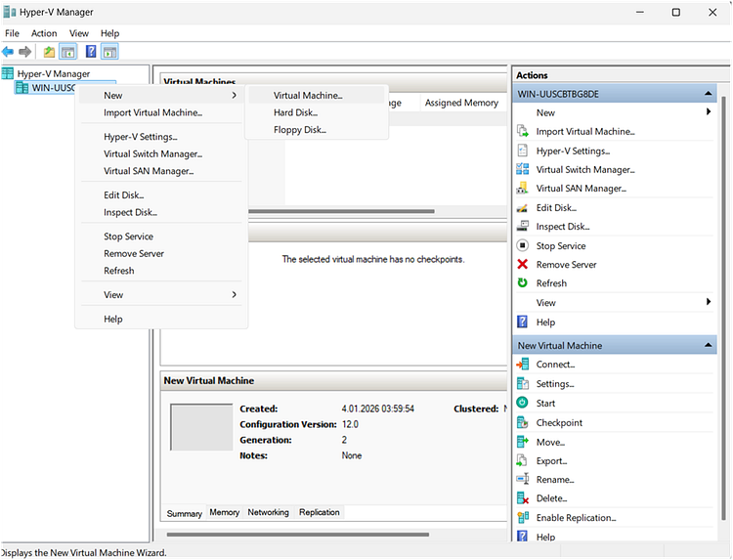Click the Stop Service icon in Actions pane

pyautogui.click(x=522, y=245)
